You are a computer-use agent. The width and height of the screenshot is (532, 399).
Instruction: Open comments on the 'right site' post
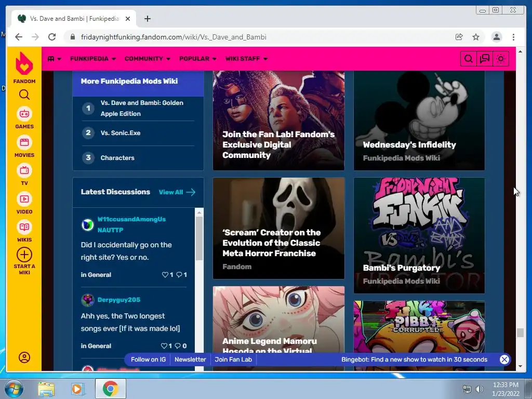[179, 275]
